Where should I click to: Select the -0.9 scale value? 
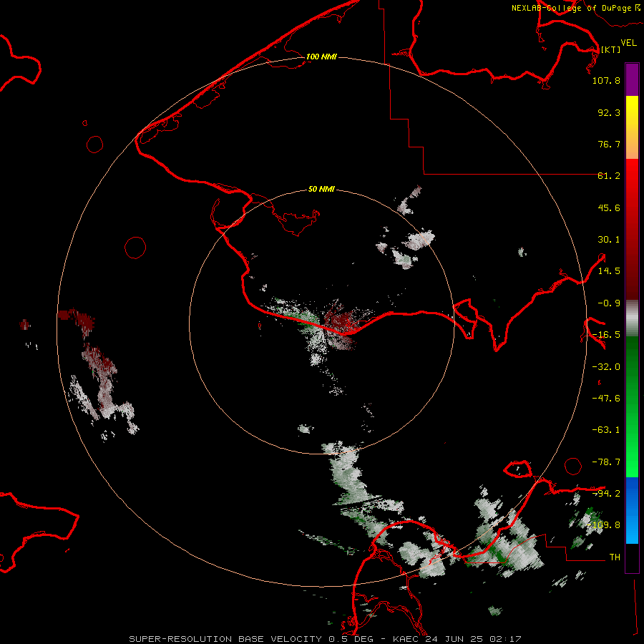coord(609,303)
